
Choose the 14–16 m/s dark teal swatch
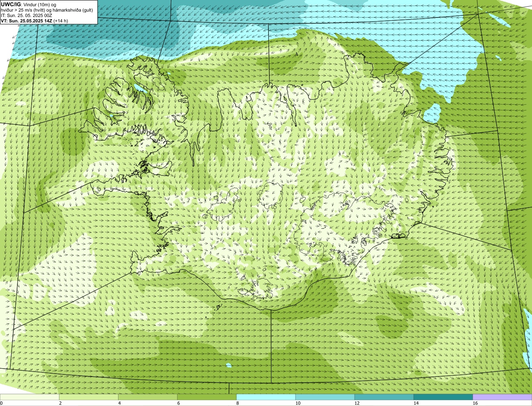tap(443, 397)
